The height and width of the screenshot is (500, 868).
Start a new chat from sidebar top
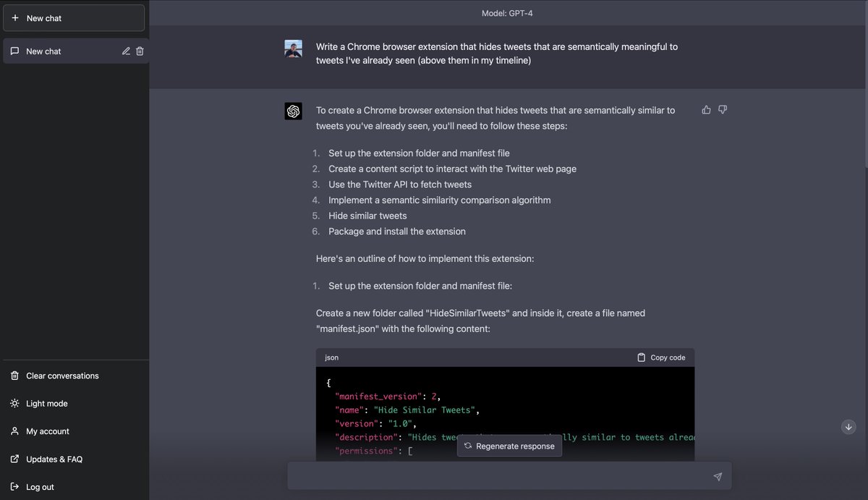[74, 18]
